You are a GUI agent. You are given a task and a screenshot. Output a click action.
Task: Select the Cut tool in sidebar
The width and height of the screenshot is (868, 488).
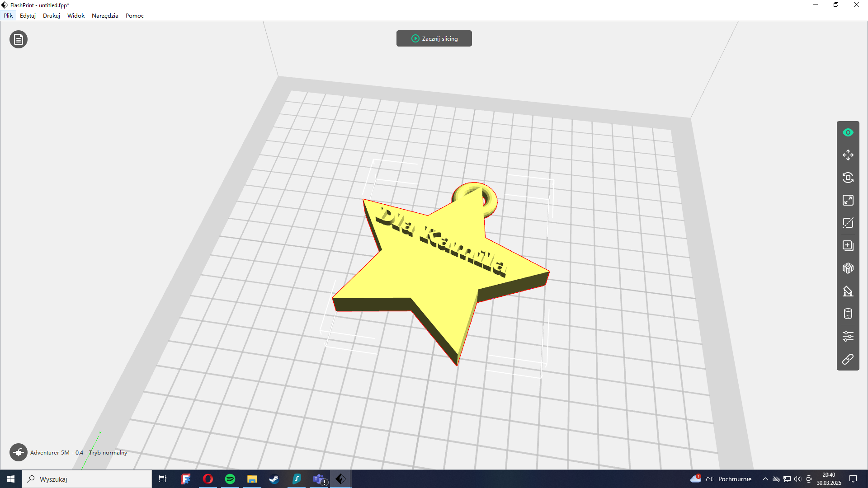pos(848,223)
